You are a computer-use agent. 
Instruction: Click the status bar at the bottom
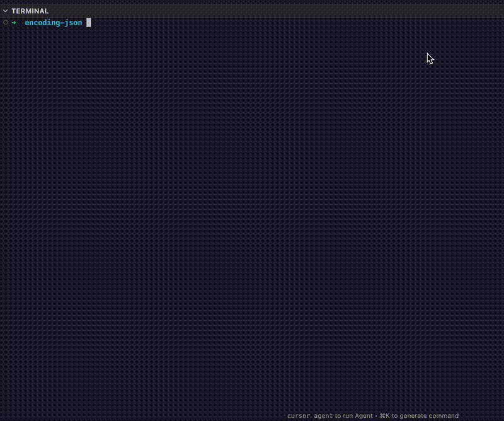pos(378,415)
